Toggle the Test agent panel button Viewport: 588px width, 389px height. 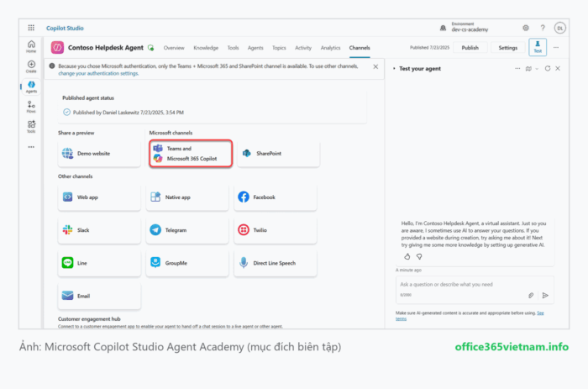click(x=538, y=47)
